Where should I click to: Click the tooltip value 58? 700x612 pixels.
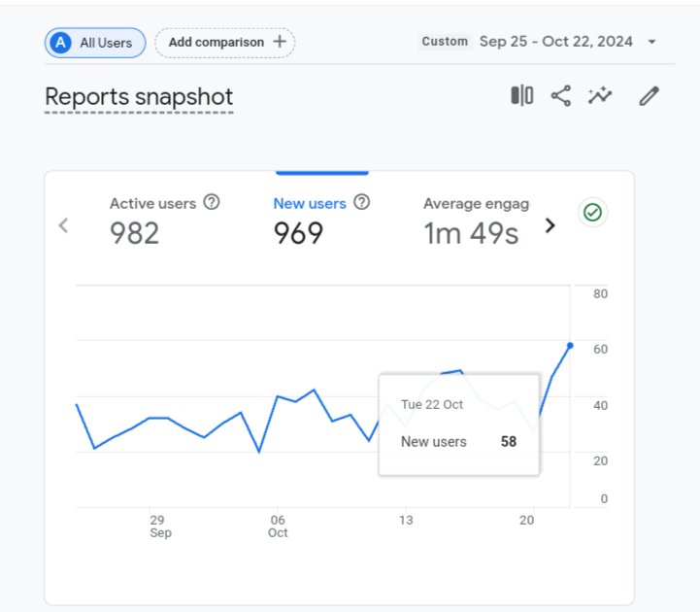pyautogui.click(x=509, y=442)
